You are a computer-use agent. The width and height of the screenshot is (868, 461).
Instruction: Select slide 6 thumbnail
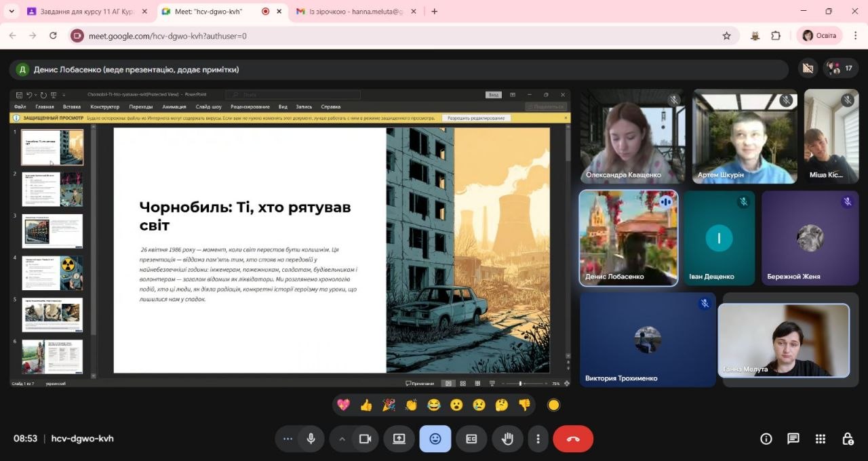click(52, 357)
